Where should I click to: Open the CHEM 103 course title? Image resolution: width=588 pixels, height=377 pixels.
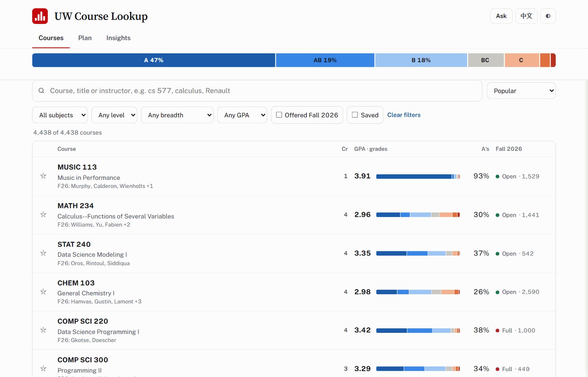tap(76, 283)
